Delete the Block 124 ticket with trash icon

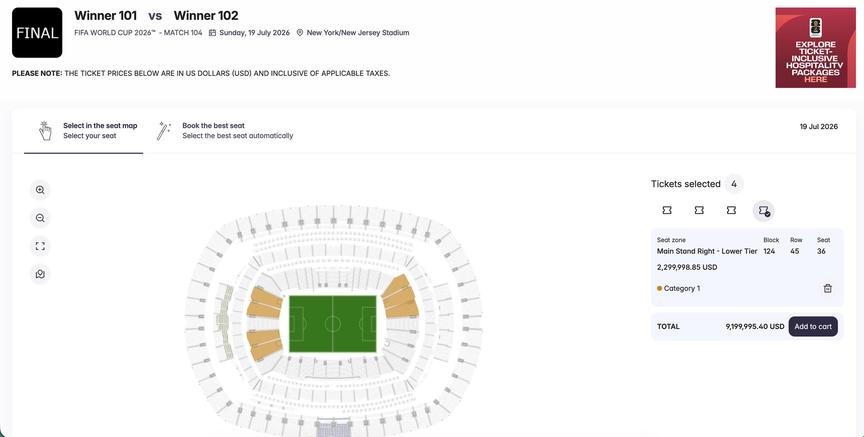827,288
